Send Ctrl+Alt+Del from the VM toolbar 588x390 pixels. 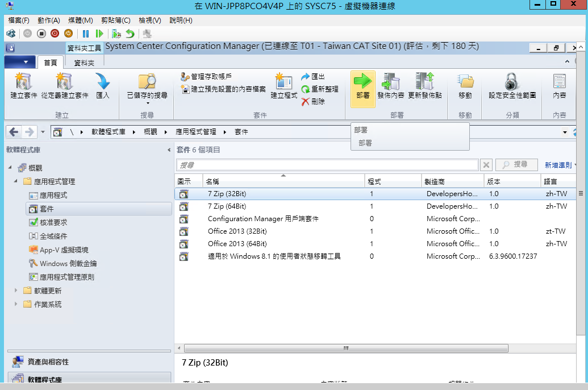click(x=11, y=34)
